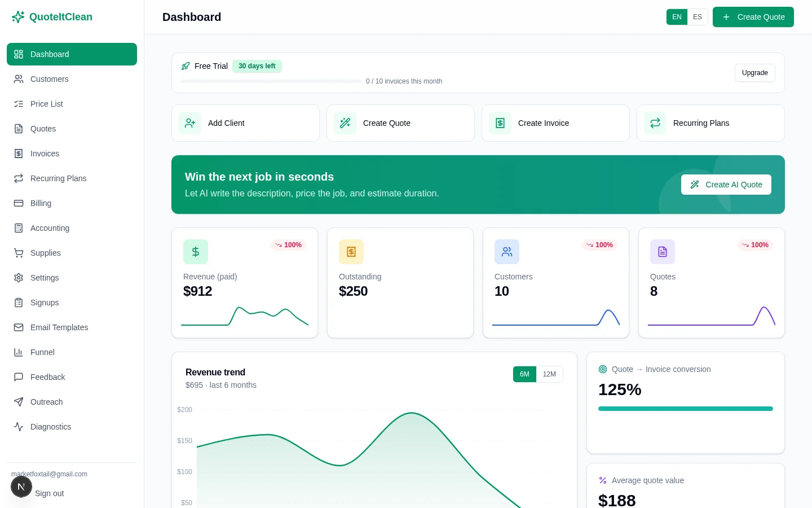Image resolution: width=812 pixels, height=508 pixels.
Task: Navigate to Invoices in sidebar
Action: tap(72, 154)
